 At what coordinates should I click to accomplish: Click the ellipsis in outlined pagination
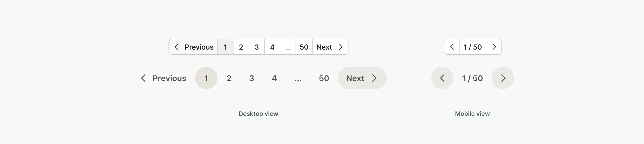point(288,47)
